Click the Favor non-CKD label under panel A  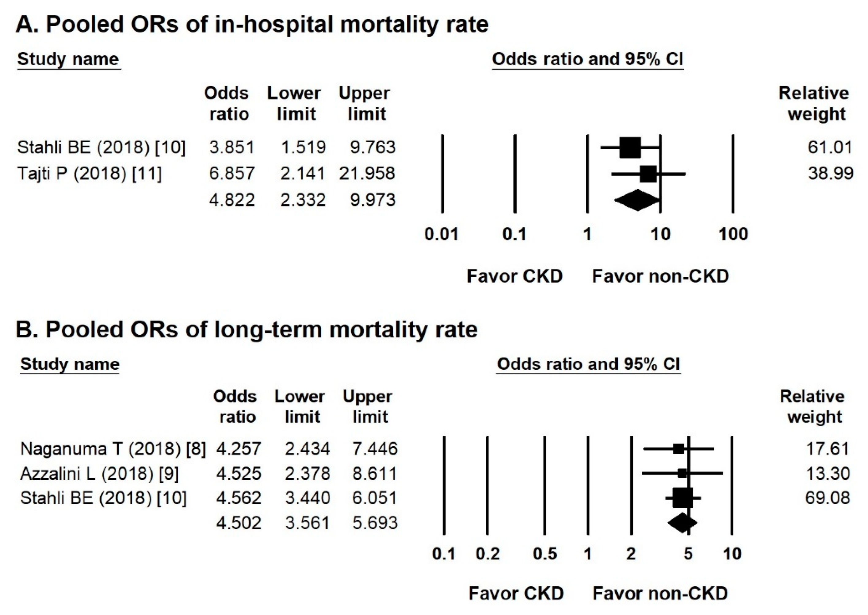point(660,276)
